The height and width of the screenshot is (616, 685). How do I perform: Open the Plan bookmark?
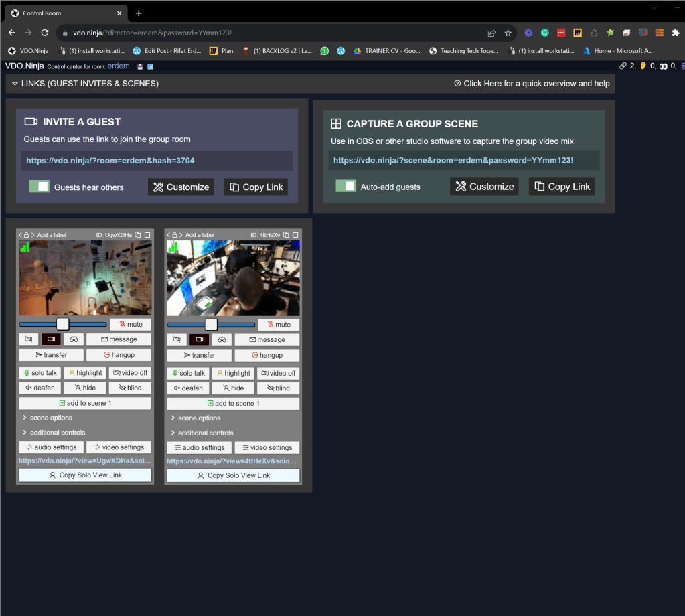point(222,51)
